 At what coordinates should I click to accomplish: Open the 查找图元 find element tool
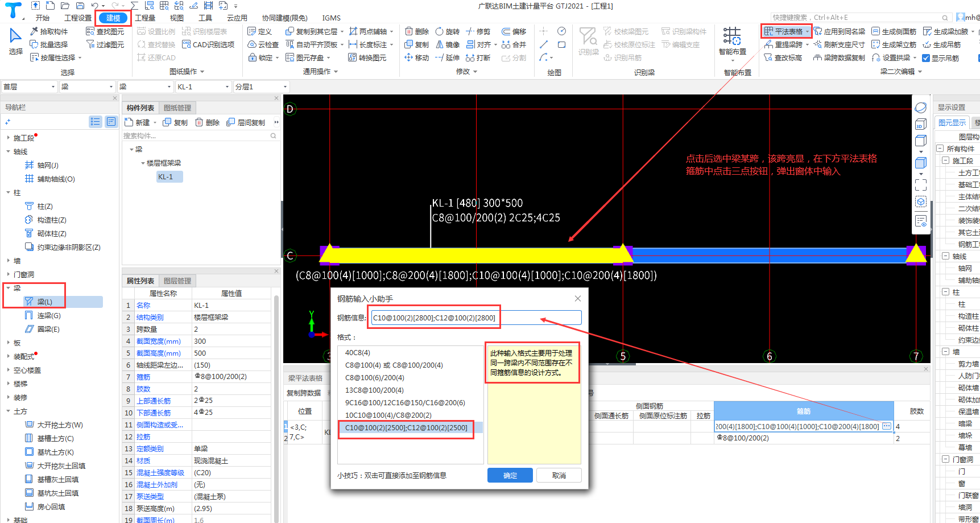(105, 31)
